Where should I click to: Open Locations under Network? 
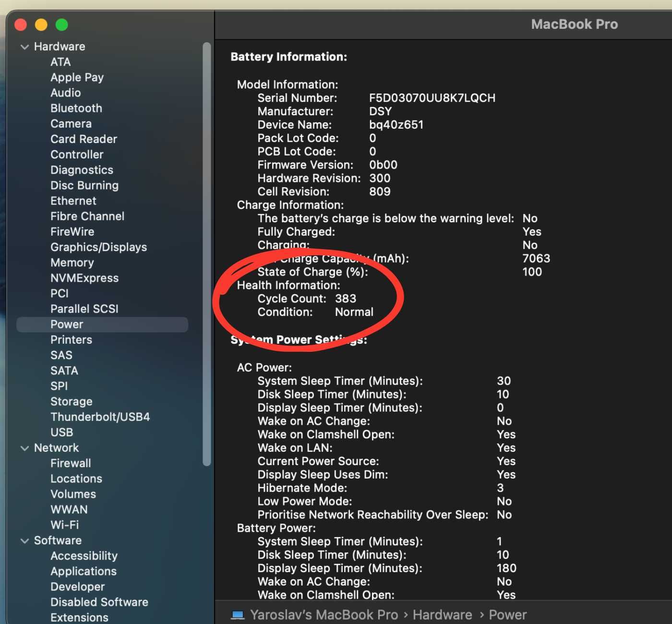pyautogui.click(x=76, y=479)
